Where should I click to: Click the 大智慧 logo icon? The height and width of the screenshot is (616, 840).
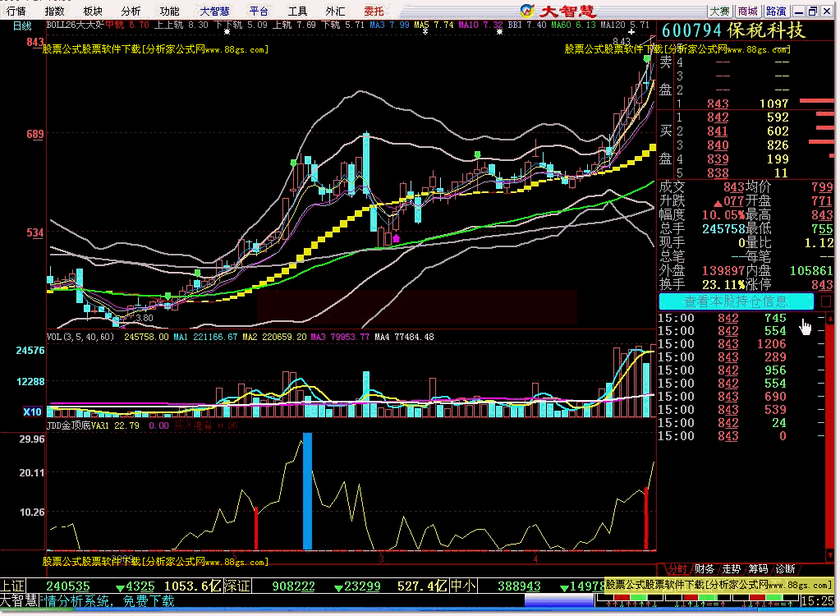pos(527,11)
